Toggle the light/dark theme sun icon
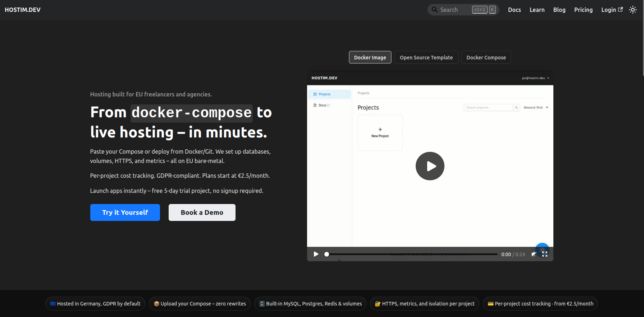Screen dimensions: 644x317 tap(632, 10)
